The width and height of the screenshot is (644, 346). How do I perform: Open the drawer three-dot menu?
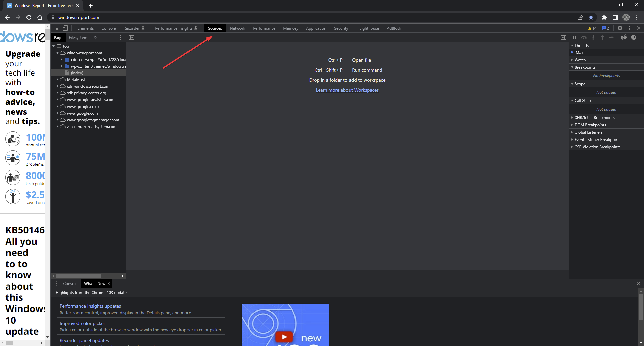tap(56, 284)
